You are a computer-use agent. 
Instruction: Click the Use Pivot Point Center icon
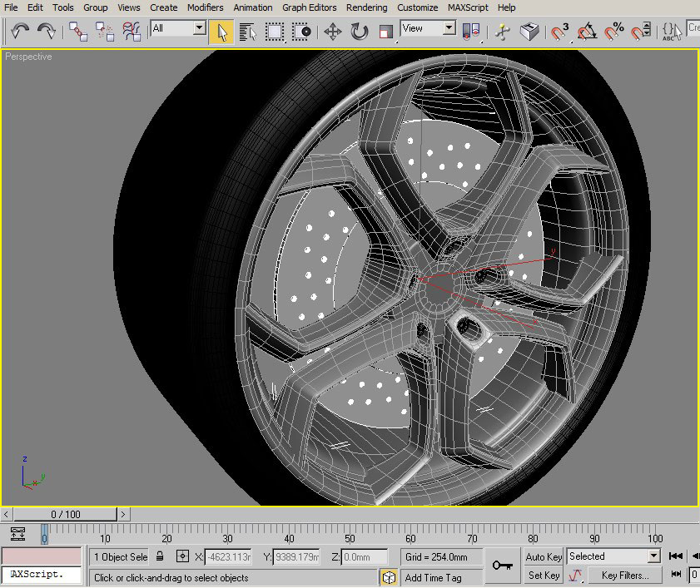pos(470,32)
